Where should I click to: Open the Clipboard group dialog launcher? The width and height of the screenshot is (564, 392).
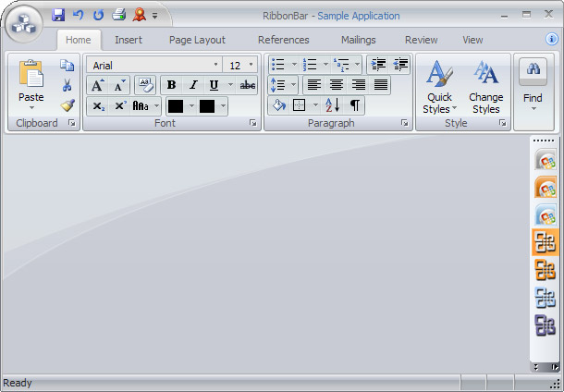click(72, 123)
